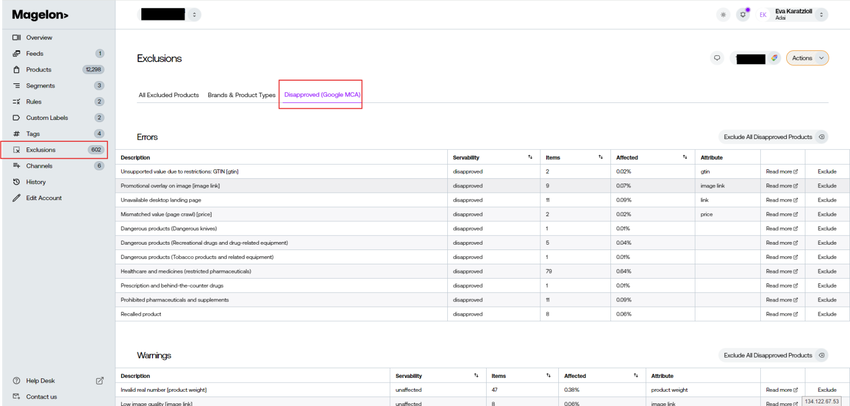This screenshot has height=406, width=850.
Task: Sort Warnings table by Affected
Action: point(635,376)
